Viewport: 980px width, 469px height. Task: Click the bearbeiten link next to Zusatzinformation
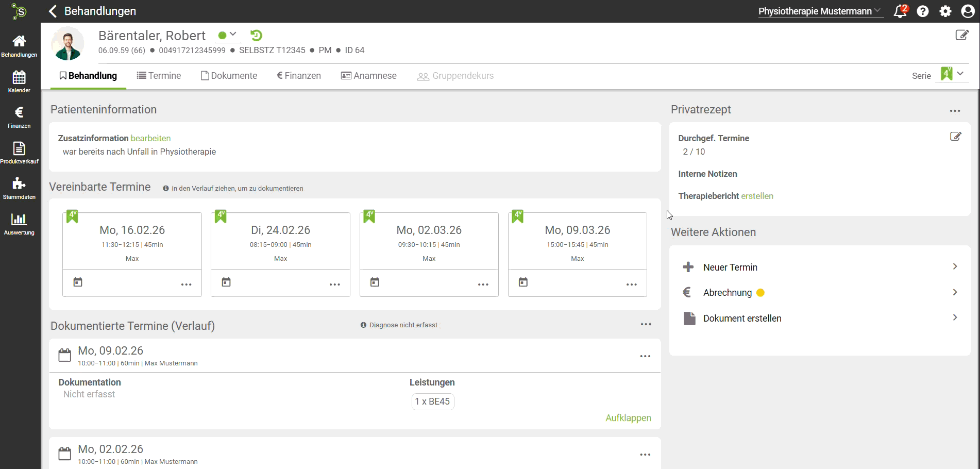[x=150, y=138]
